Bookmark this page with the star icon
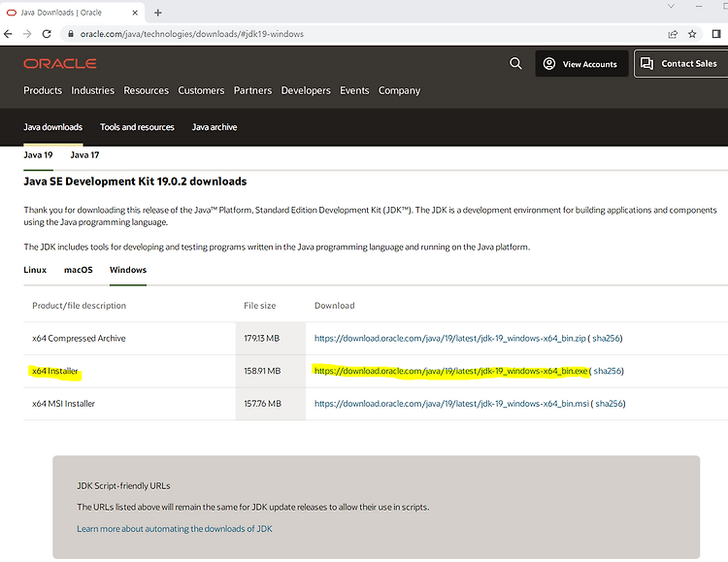Screen dimensions: 728x562 point(692,34)
